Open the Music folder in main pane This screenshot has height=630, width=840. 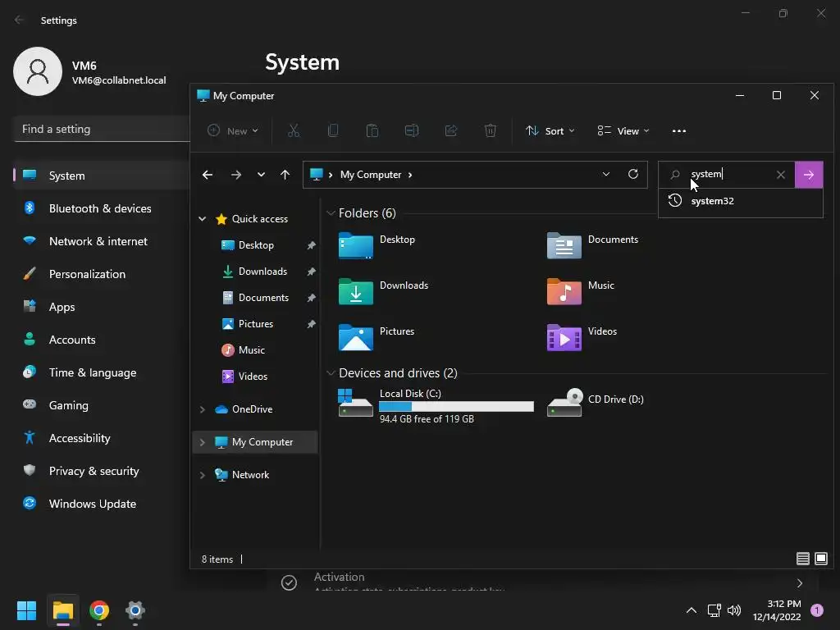click(x=564, y=291)
